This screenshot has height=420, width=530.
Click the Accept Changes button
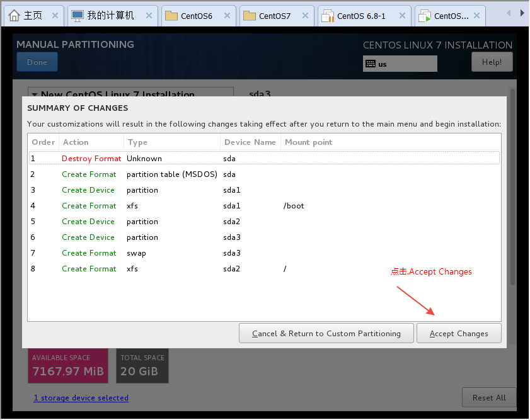click(x=459, y=334)
